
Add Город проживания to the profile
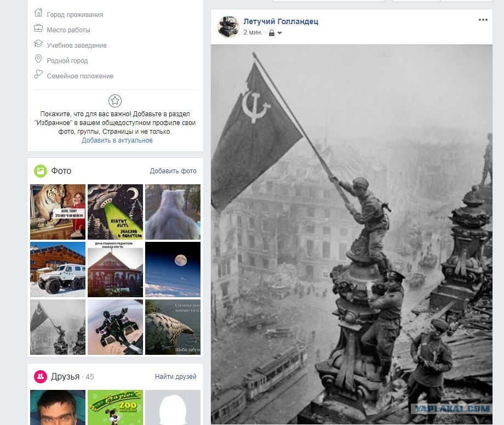click(75, 14)
